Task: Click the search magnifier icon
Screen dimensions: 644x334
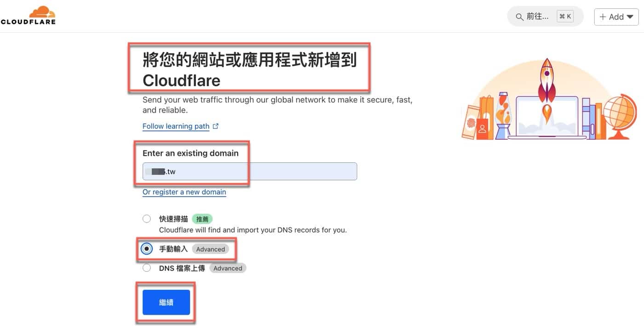Action: coord(519,17)
